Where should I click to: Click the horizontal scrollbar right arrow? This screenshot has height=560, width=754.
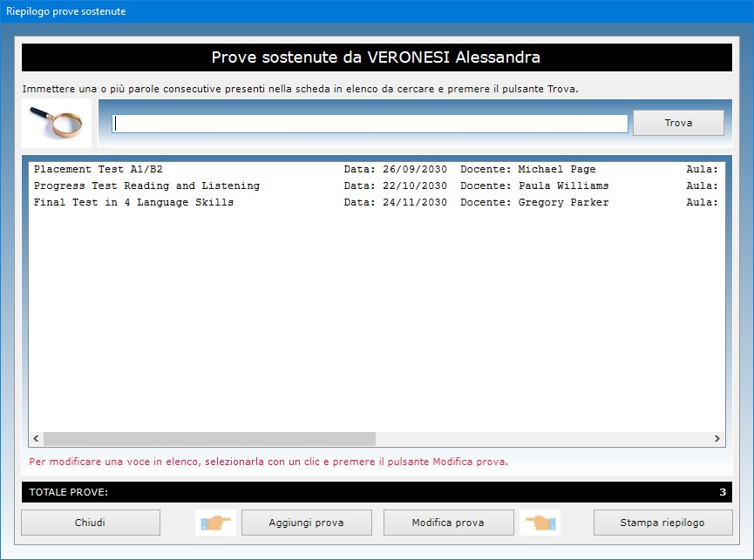pos(717,438)
